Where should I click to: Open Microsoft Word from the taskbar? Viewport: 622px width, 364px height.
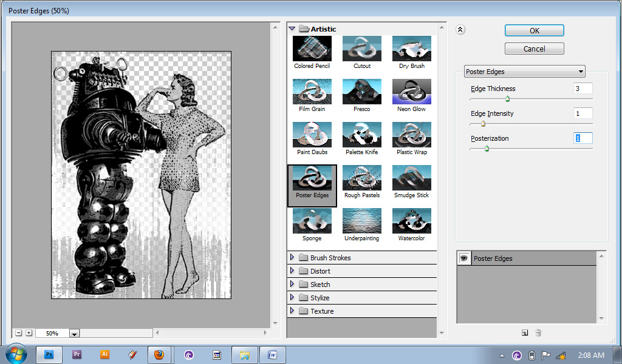coord(273,354)
